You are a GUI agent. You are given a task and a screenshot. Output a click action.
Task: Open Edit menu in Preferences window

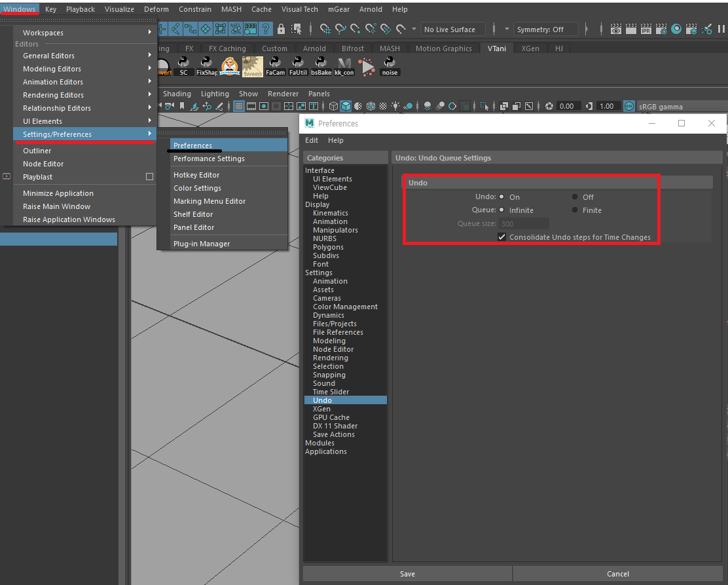312,140
